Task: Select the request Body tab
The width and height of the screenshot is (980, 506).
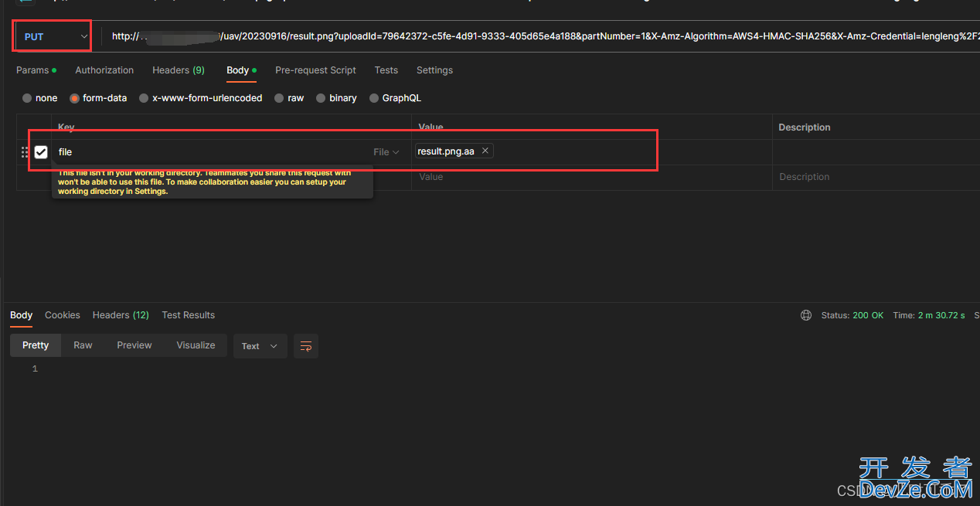Action: [241, 70]
